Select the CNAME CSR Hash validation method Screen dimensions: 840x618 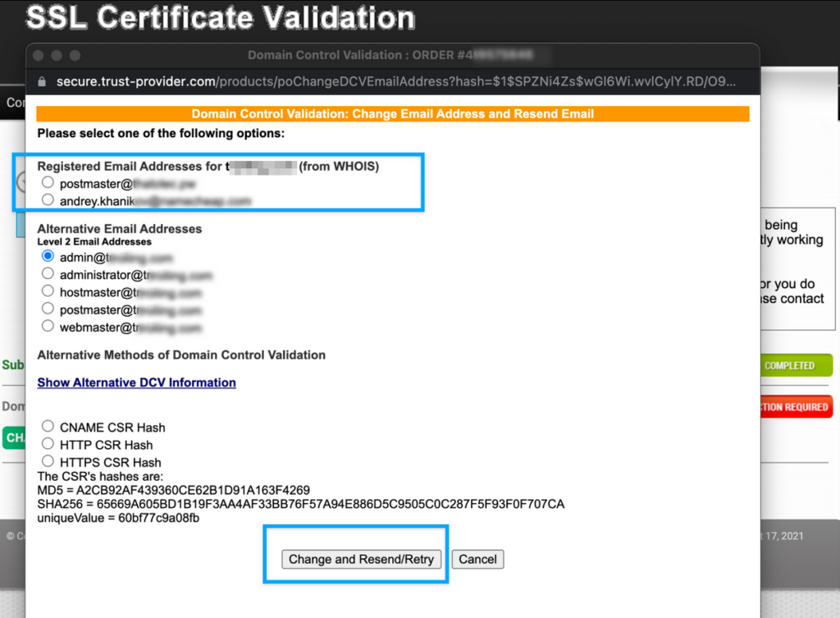pos(48,426)
